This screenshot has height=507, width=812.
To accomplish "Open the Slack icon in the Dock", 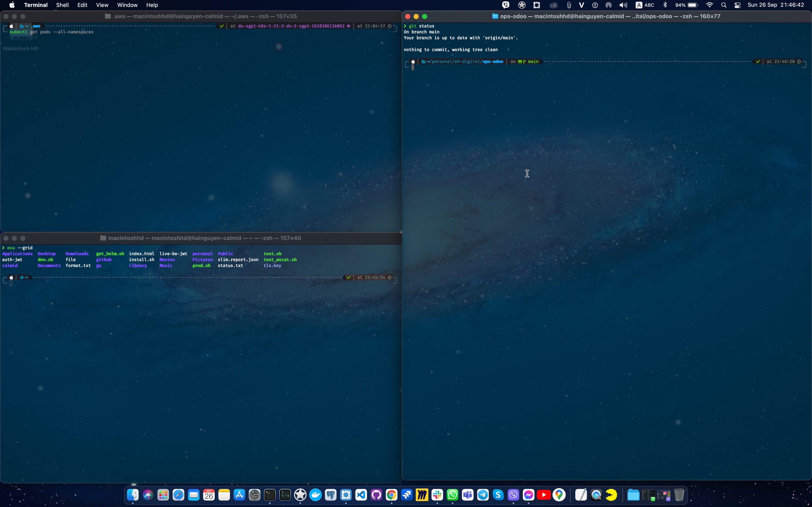I will (437, 495).
